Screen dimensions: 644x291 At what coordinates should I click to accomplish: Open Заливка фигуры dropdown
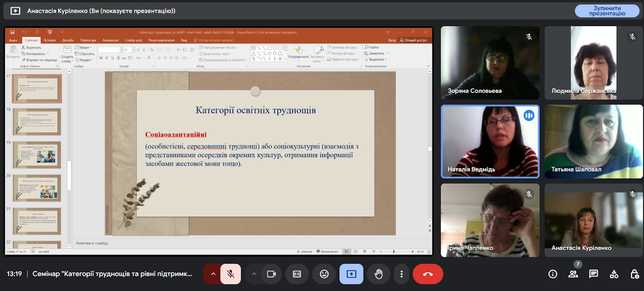point(343,47)
